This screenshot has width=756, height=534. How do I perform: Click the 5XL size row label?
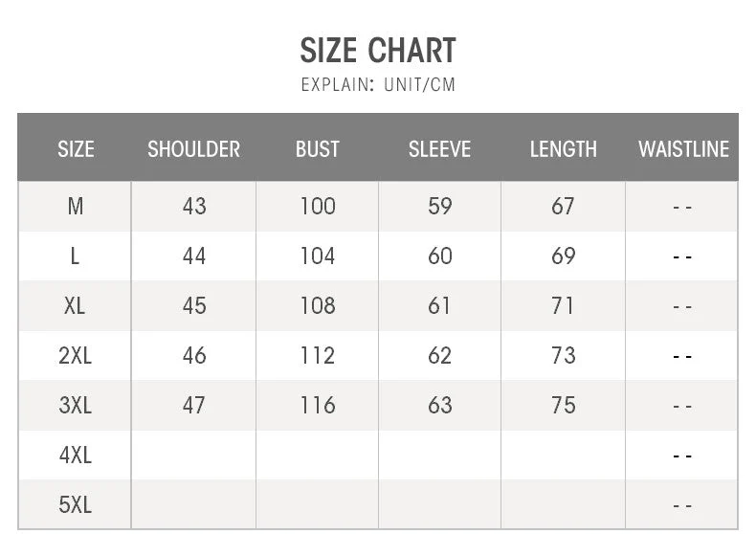[76, 504]
